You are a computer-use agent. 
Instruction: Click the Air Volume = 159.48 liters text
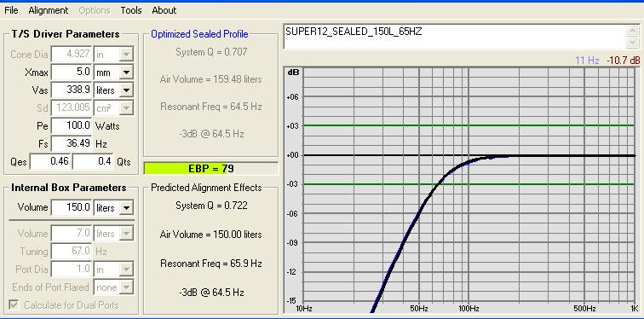(210, 79)
